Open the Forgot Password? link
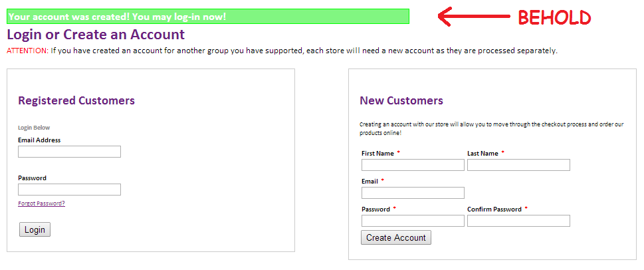 41,203
